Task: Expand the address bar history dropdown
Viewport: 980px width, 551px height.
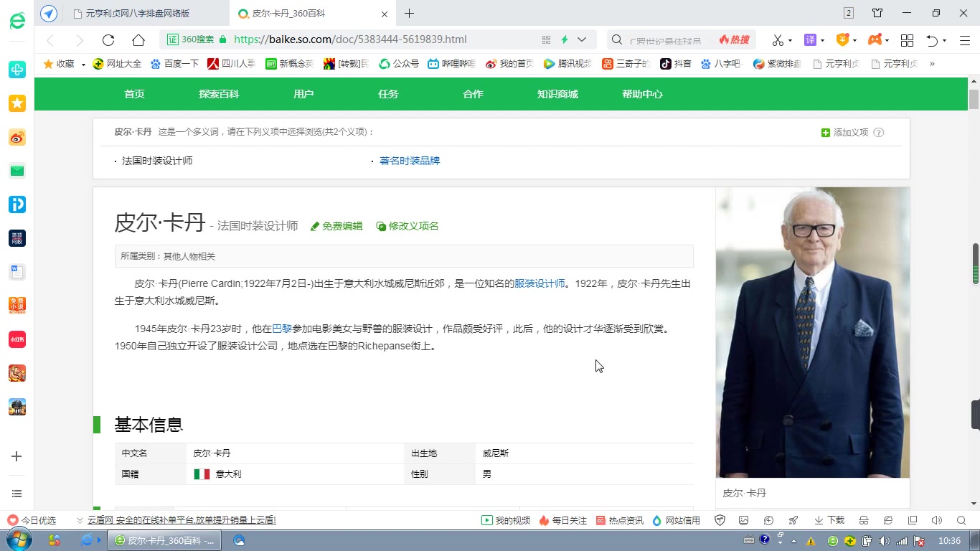Action: [582, 40]
